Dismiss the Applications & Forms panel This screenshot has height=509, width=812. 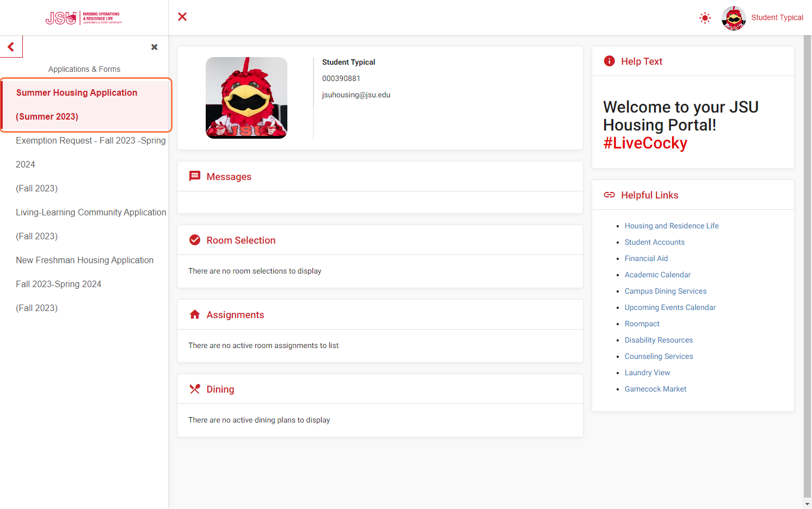(155, 47)
